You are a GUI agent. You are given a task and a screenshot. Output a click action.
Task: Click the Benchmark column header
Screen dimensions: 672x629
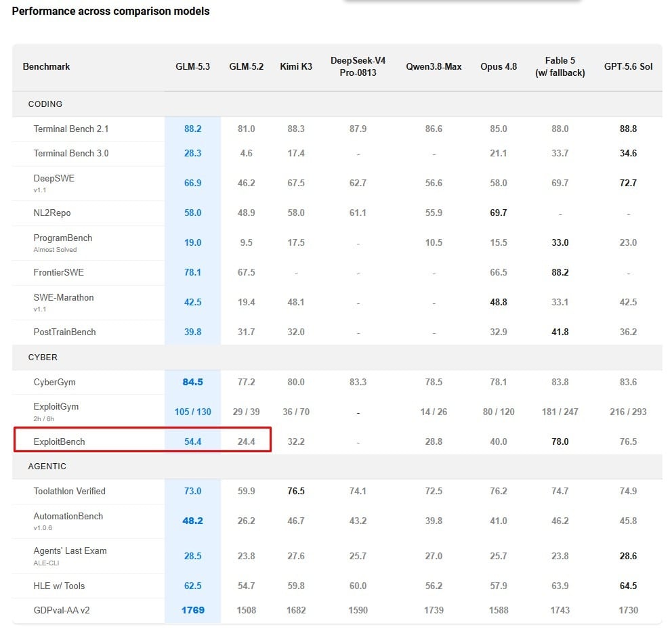tap(46, 66)
